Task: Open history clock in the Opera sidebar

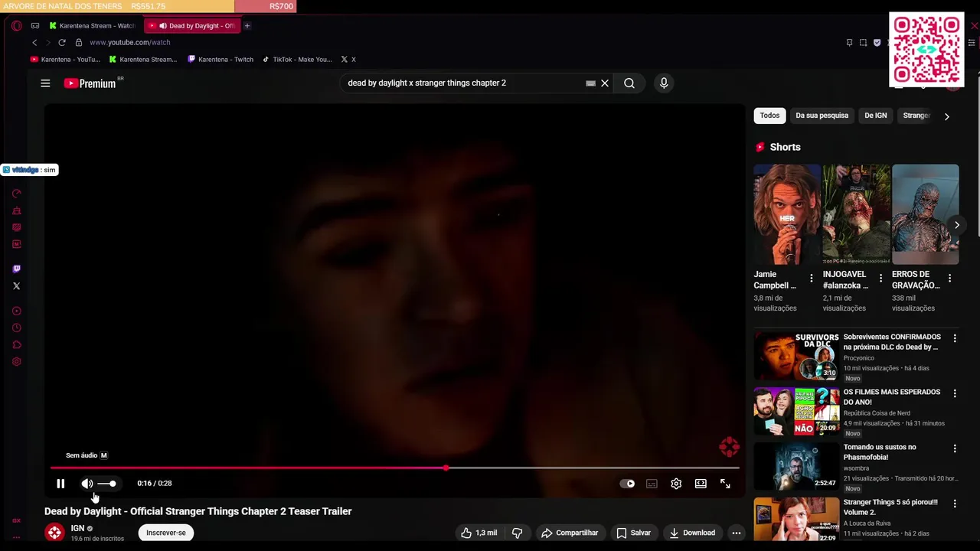Action: [x=17, y=328]
